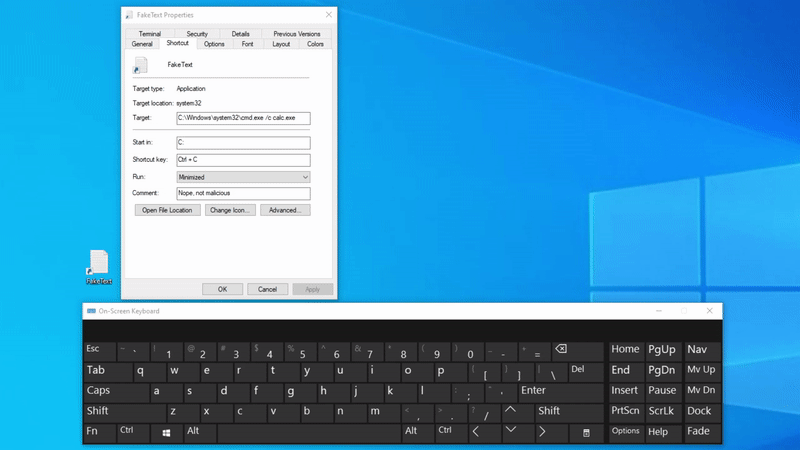Image resolution: width=800 pixels, height=450 pixels.
Task: Click the Shortcut key field
Action: pos(243,160)
